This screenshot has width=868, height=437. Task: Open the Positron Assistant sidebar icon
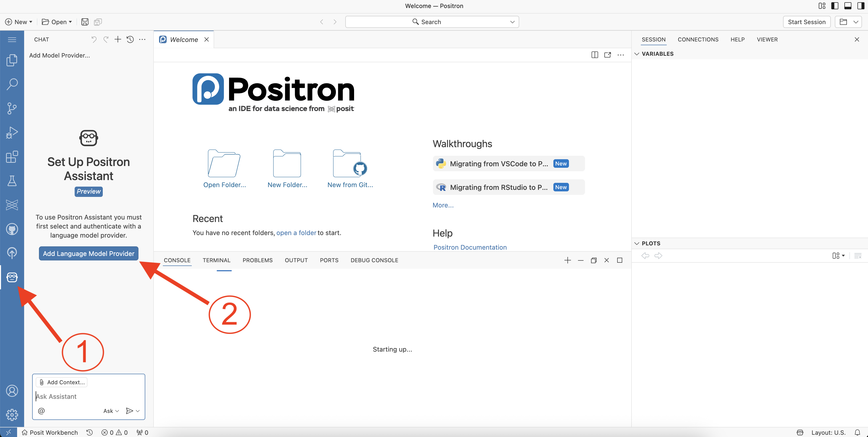tap(12, 277)
